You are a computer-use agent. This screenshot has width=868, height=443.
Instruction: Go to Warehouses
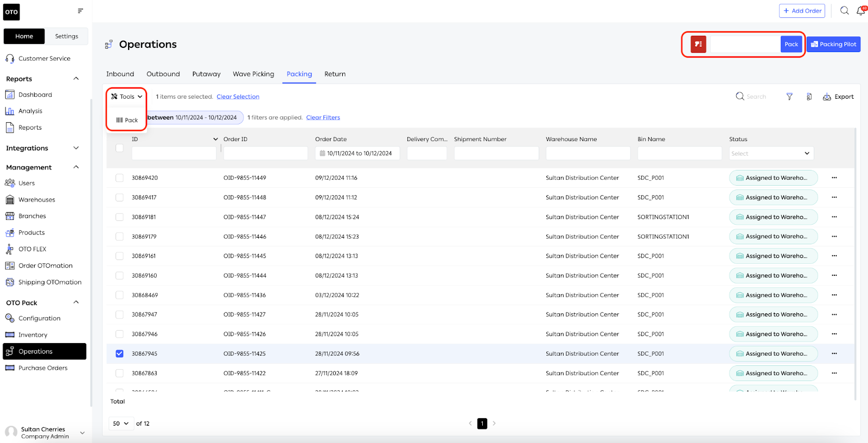coord(30,200)
